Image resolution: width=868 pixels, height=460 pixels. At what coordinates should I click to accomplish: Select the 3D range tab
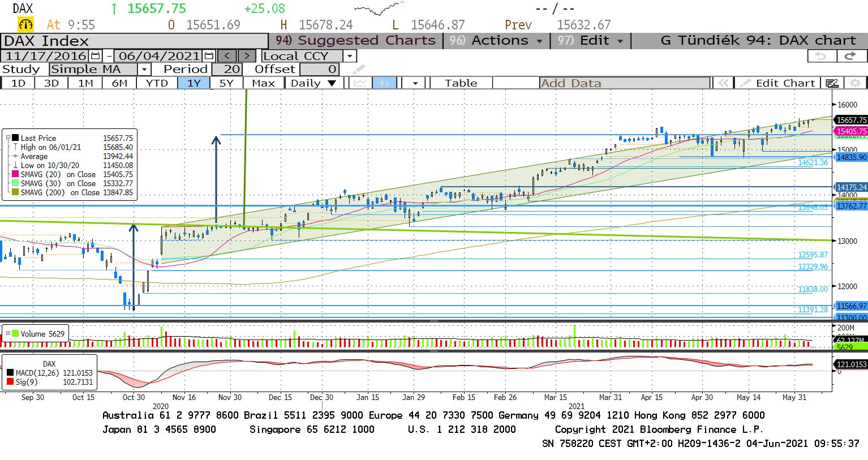click(x=51, y=83)
